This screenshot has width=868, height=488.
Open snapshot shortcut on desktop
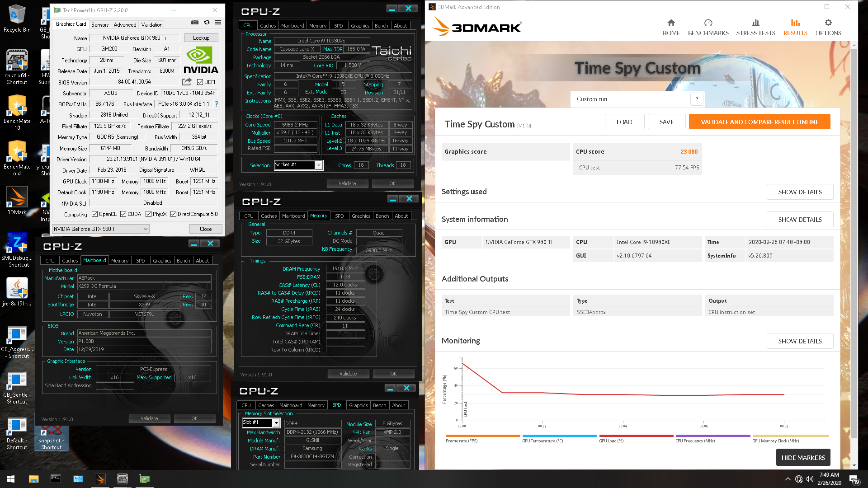click(52, 437)
